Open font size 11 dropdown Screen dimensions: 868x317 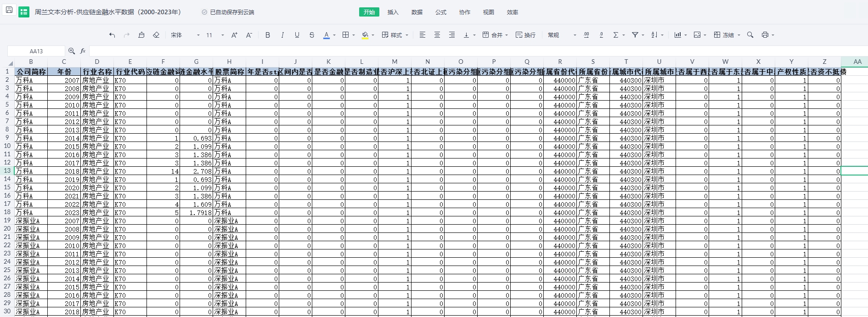(x=215, y=35)
